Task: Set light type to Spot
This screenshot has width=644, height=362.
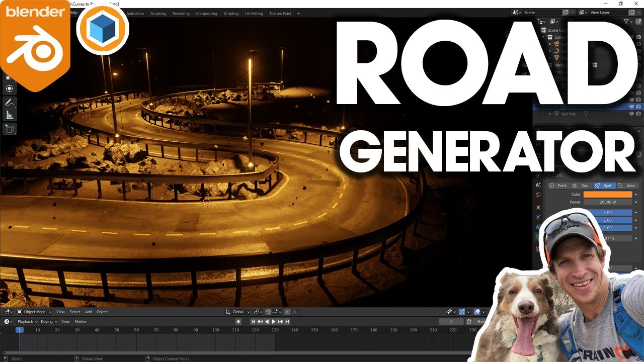Action: [x=604, y=186]
